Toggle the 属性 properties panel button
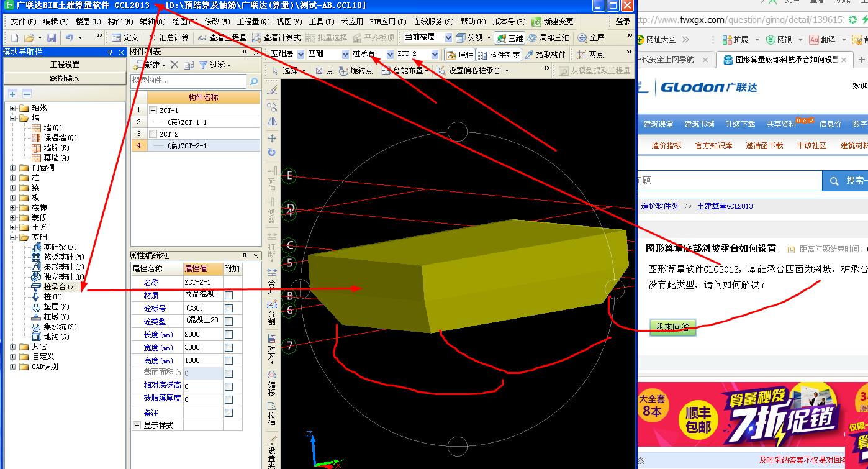The width and height of the screenshot is (868, 469). click(x=460, y=55)
